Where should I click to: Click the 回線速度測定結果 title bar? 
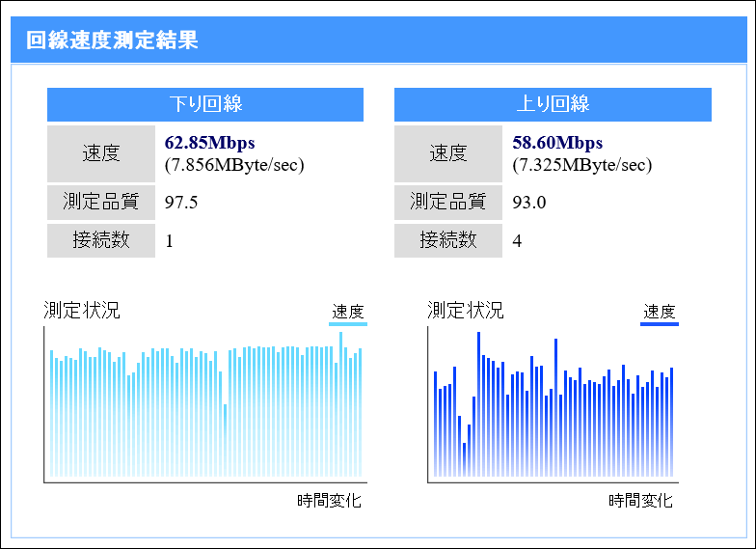[377, 41]
